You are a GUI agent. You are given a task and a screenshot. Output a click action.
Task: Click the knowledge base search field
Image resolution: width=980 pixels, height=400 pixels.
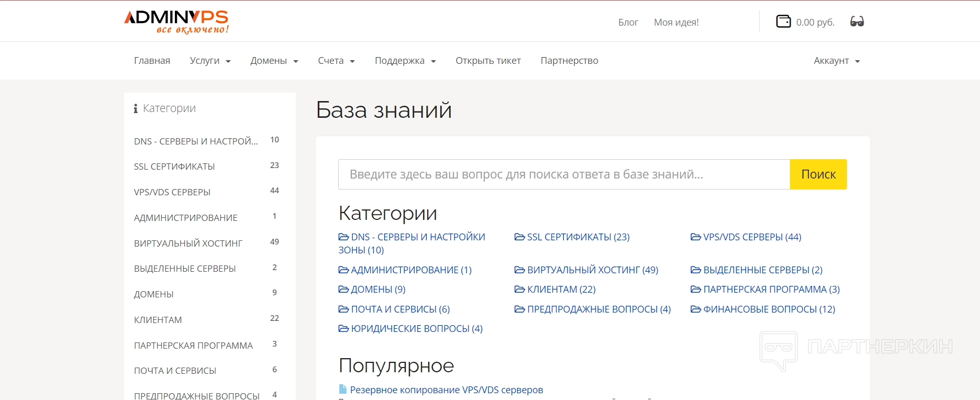point(563,174)
